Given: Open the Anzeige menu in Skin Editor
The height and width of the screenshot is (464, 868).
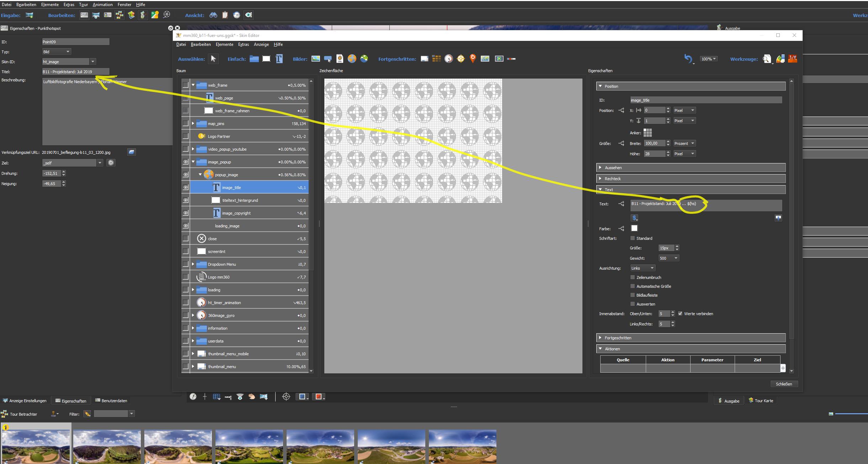Looking at the screenshot, I should click(x=261, y=44).
